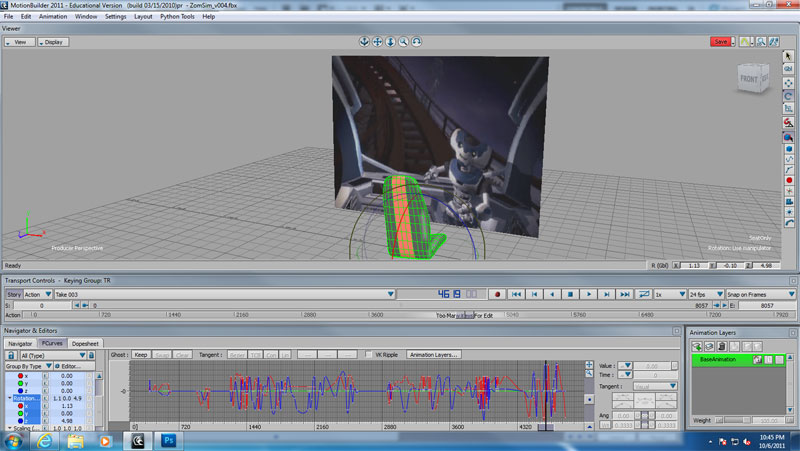800x451 pixels.
Task: Click the Play forward button
Action: coord(588,294)
